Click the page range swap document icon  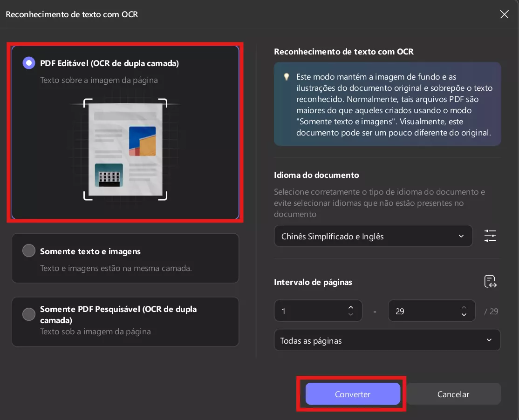pos(490,281)
